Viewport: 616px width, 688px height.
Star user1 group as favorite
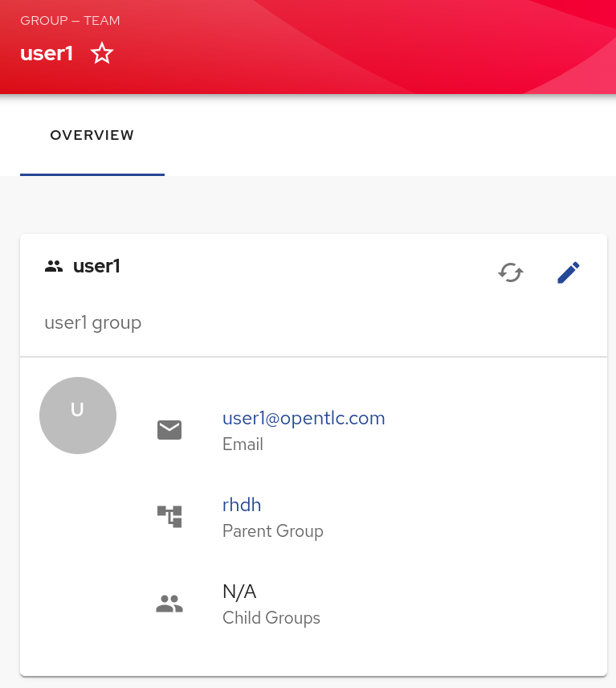102,53
